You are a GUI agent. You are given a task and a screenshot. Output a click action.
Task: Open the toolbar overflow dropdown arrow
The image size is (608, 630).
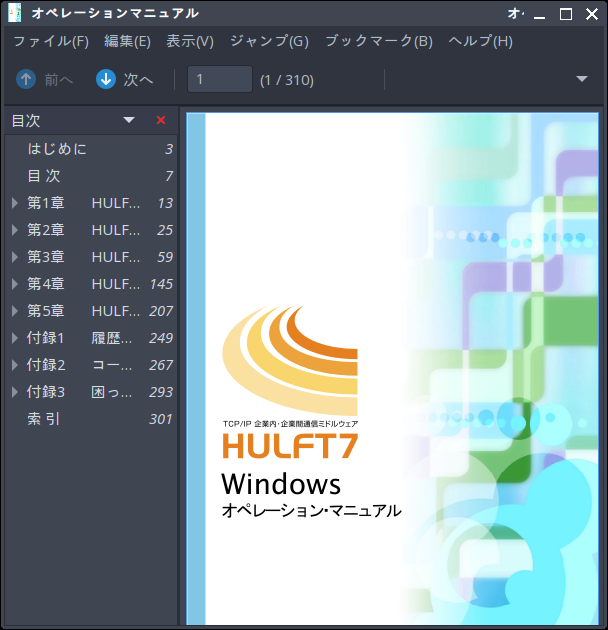[x=581, y=79]
